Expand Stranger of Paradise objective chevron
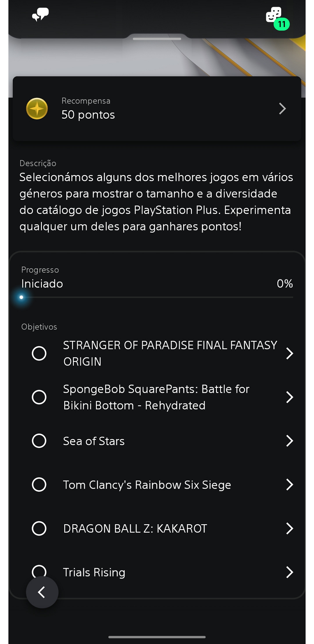314x644 pixels. pos(289,353)
